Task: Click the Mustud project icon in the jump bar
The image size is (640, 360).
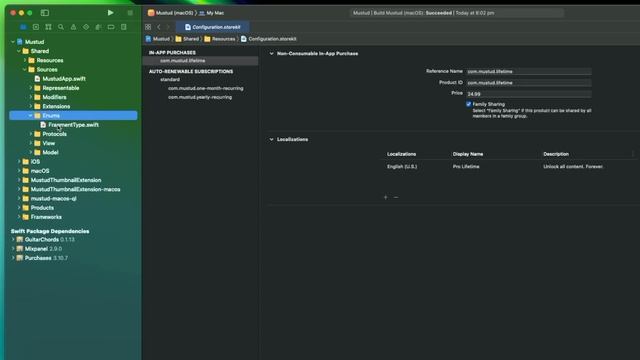Action: [x=149, y=39]
